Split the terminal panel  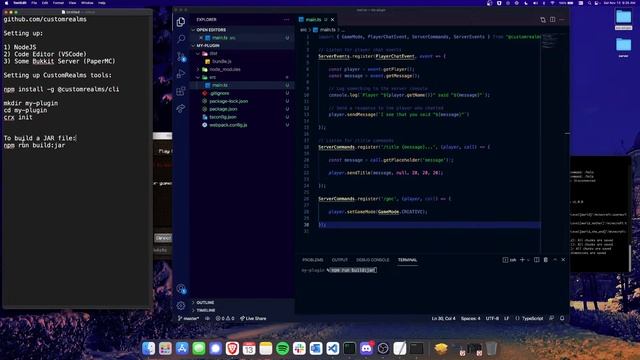[x=537, y=260]
